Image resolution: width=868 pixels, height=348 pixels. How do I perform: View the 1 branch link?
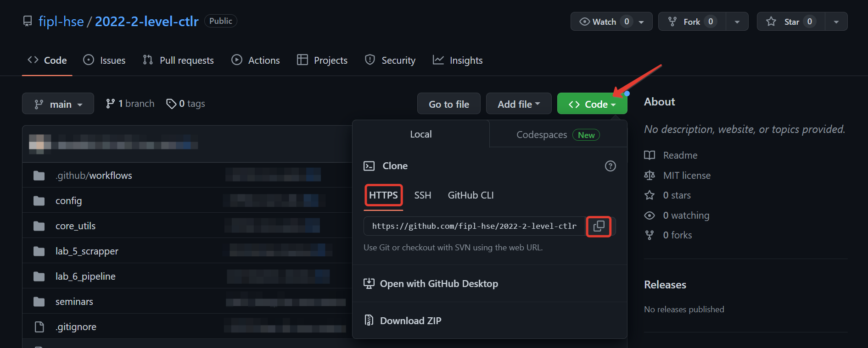130,104
